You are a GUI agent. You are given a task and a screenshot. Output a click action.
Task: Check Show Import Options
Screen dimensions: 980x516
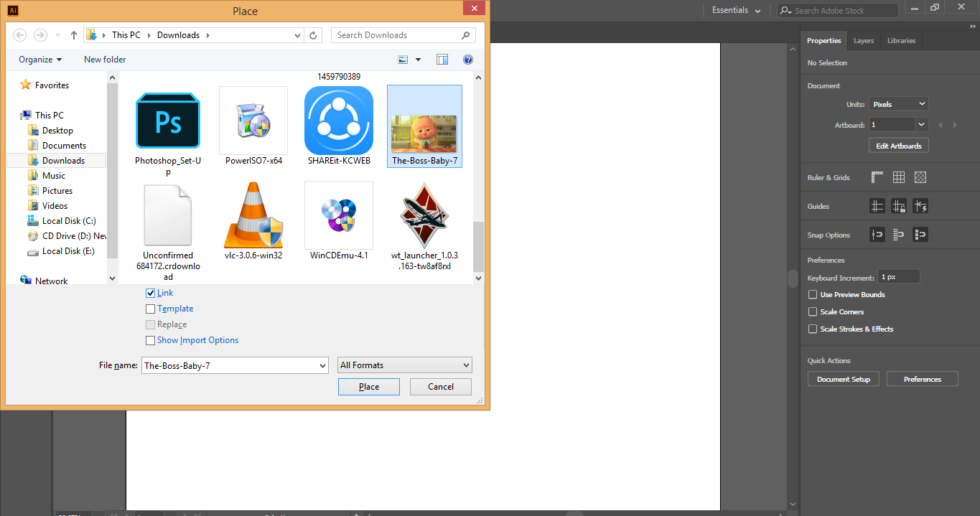coord(151,340)
